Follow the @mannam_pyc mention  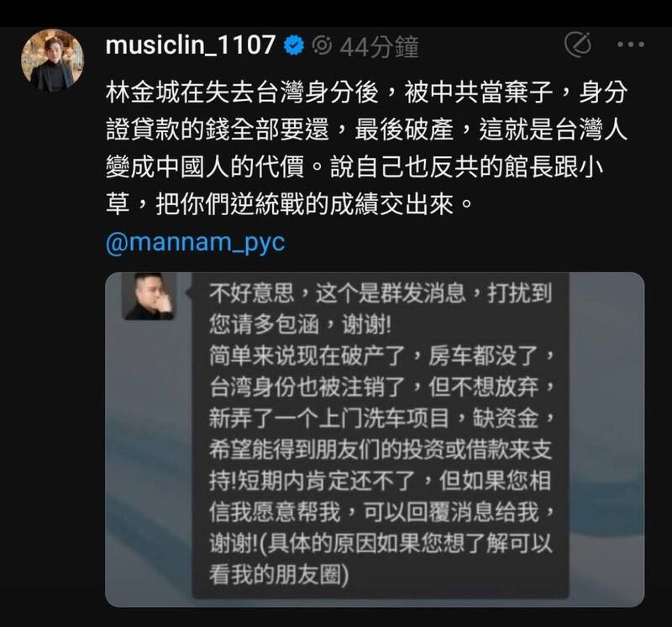pos(196,243)
